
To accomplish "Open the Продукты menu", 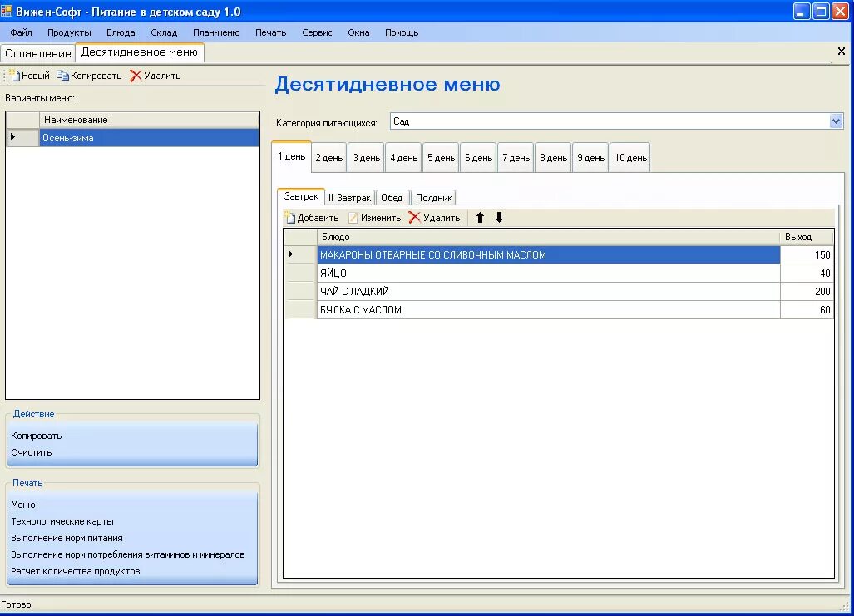I will click(x=69, y=32).
